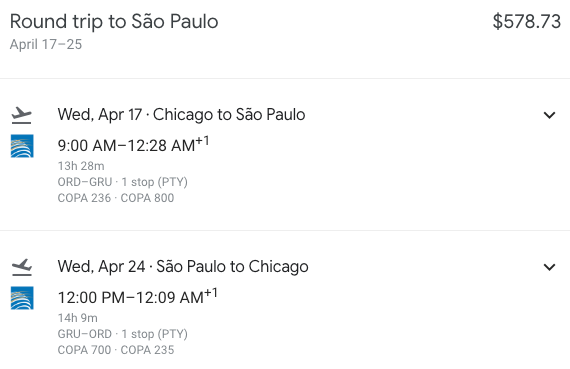Click the GRU–ORD 1 stop (PTY) route line
This screenshot has height=369, width=570.
pos(123,334)
